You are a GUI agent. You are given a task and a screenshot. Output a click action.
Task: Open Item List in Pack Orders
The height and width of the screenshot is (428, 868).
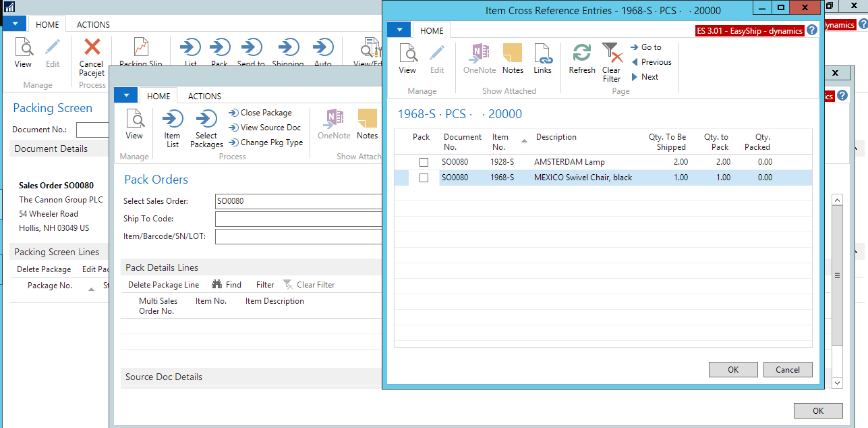coord(173,129)
